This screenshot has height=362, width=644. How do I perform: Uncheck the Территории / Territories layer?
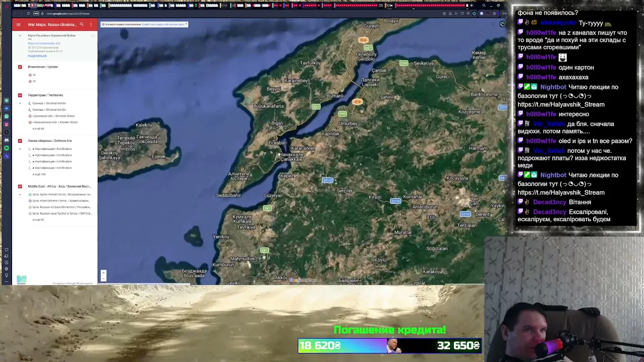click(x=20, y=95)
